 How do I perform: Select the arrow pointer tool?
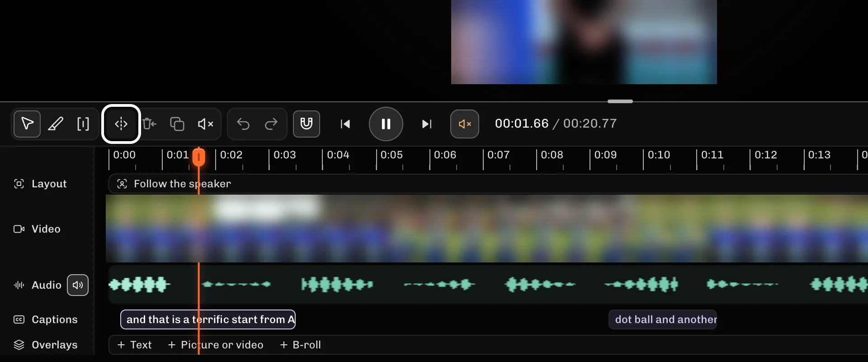coord(27,124)
